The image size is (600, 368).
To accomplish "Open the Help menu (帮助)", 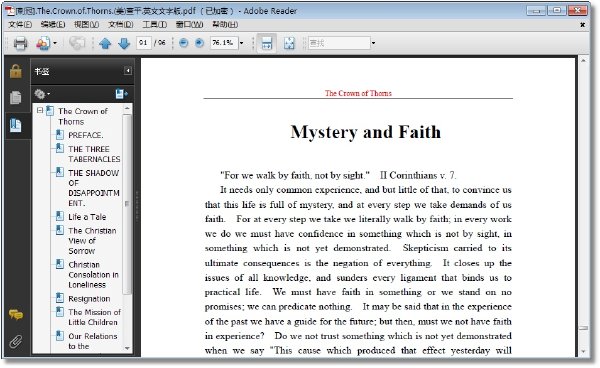I will [x=225, y=24].
